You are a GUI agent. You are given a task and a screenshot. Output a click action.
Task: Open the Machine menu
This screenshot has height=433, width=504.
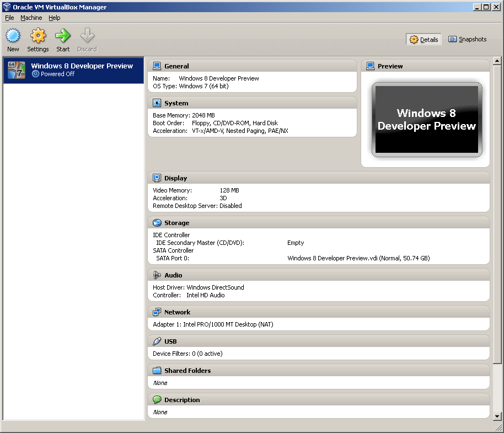31,18
